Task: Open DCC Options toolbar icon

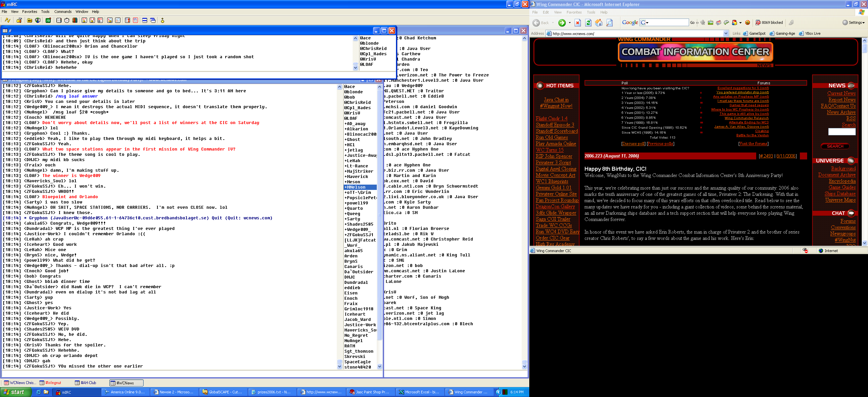Action: [101, 21]
